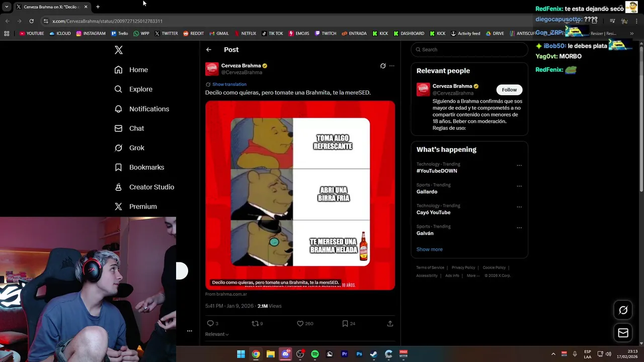The height and width of the screenshot is (362, 644).
Task: Expand the Relevant replies sort dropdown
Action: coord(217,334)
